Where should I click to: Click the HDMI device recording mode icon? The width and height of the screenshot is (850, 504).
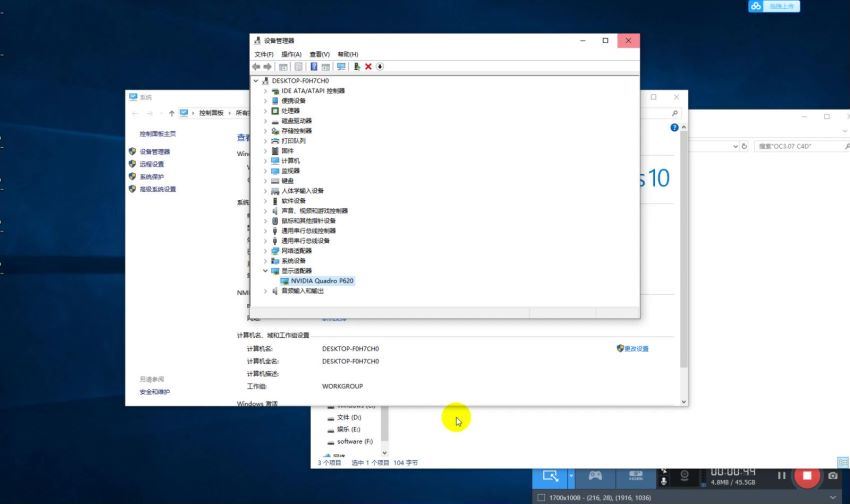click(x=635, y=476)
